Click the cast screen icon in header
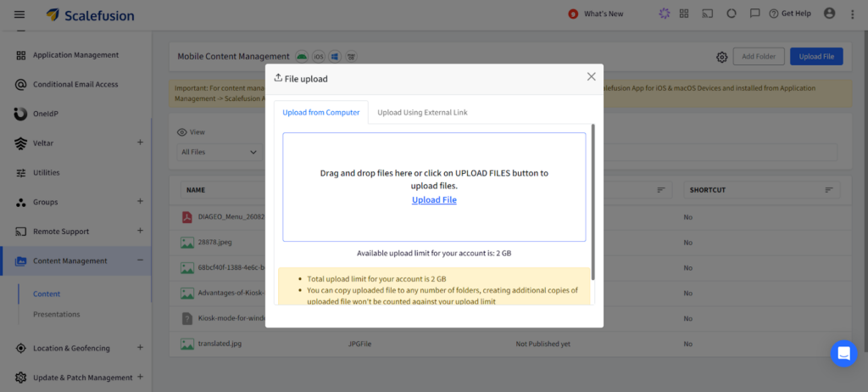The image size is (868, 392). coord(707,14)
